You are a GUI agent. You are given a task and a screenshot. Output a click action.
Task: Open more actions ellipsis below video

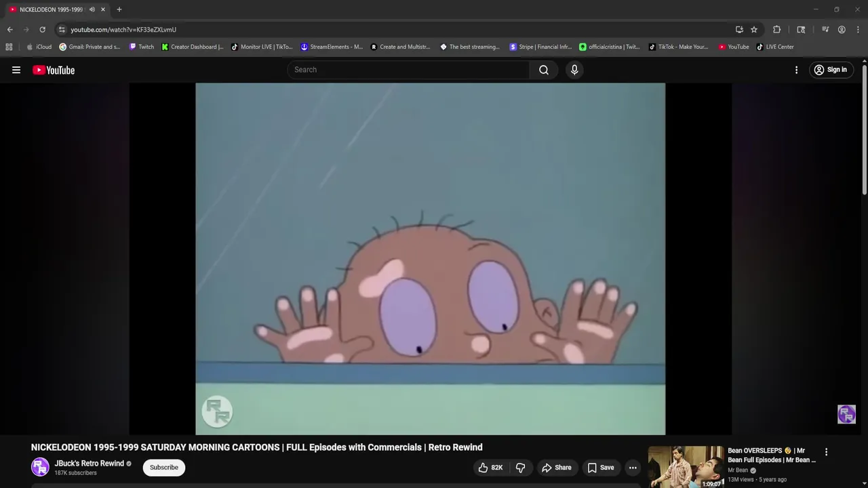[633, 468]
